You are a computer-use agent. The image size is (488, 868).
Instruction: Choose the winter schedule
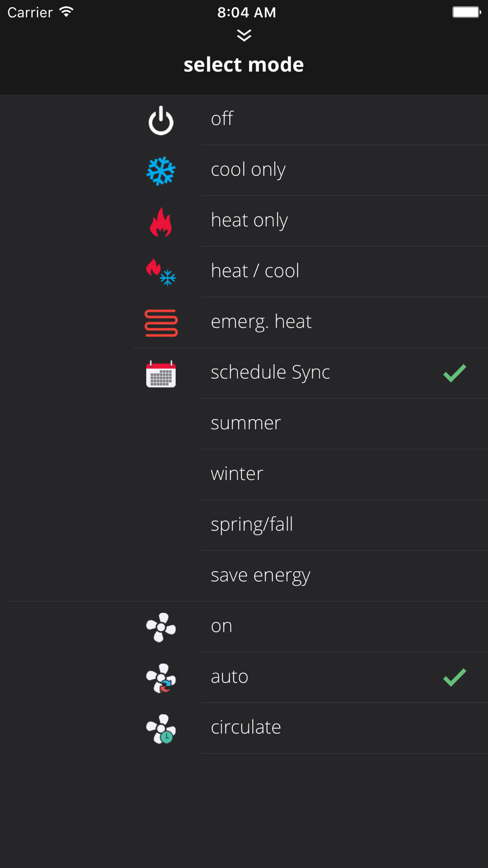[x=237, y=474]
